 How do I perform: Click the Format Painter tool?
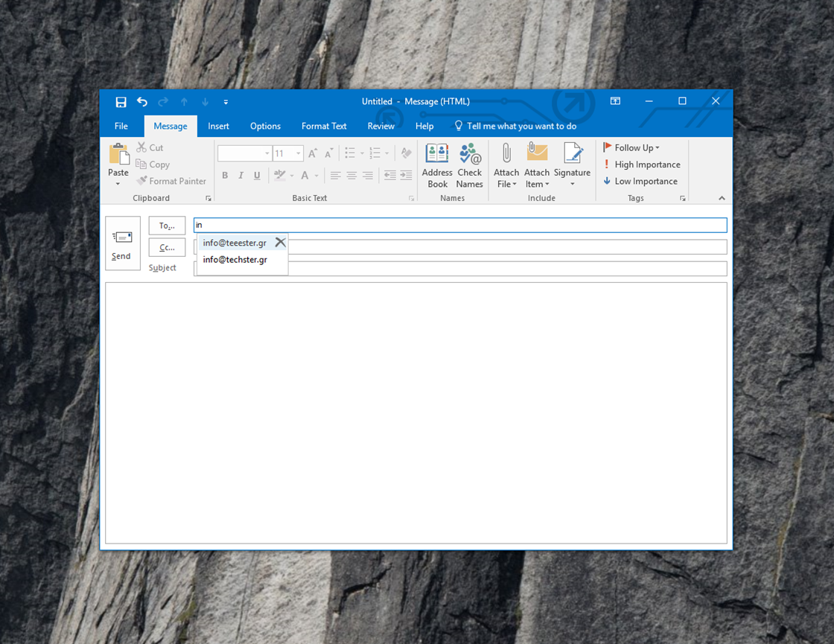tap(171, 181)
